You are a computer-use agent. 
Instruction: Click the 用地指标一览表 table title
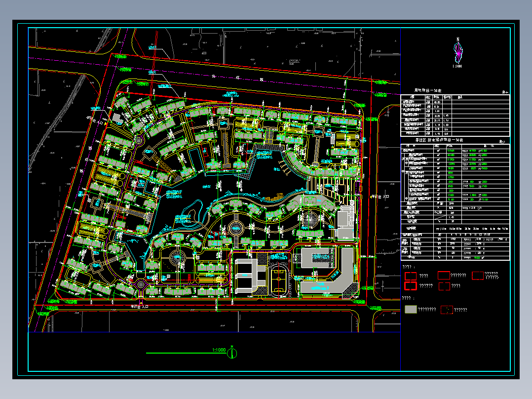428,91
